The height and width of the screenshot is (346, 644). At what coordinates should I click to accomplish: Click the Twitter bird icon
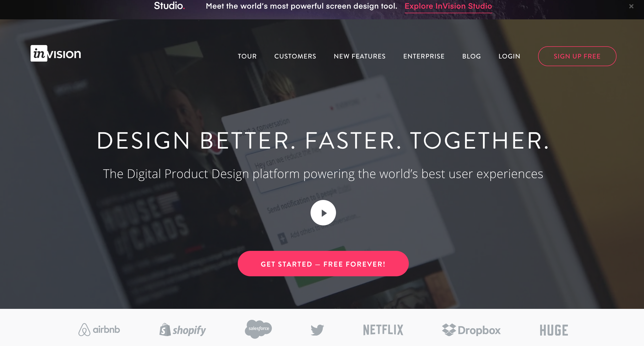tap(317, 329)
